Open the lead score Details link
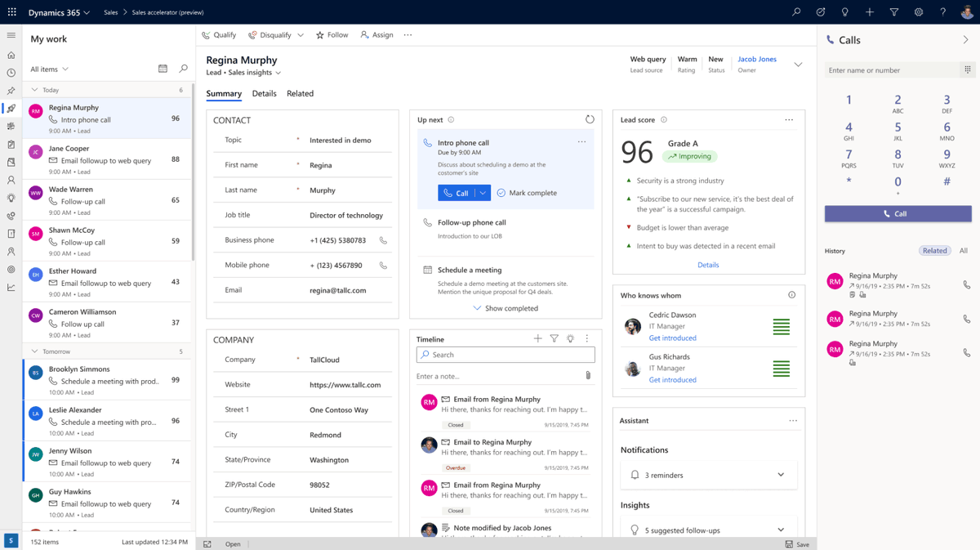 point(708,265)
